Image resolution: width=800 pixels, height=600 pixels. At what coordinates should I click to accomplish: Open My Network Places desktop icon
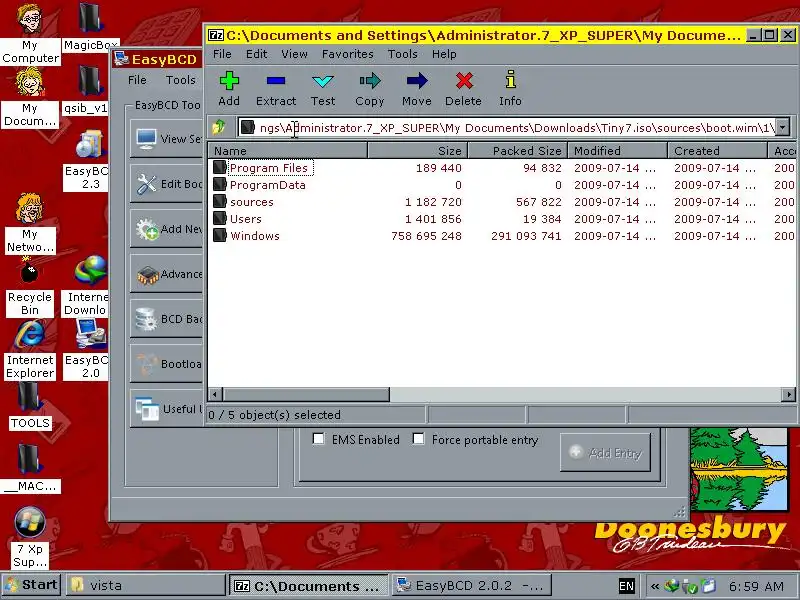pos(30,223)
